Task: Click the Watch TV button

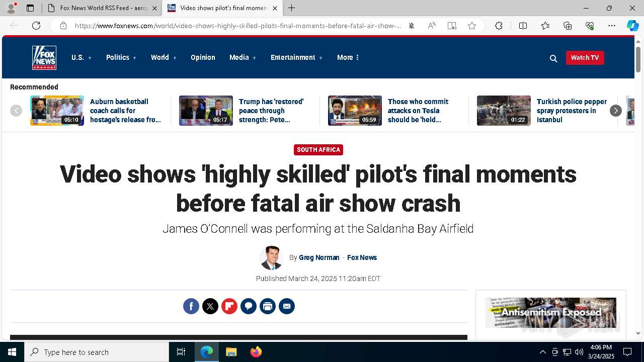Action: click(x=585, y=58)
